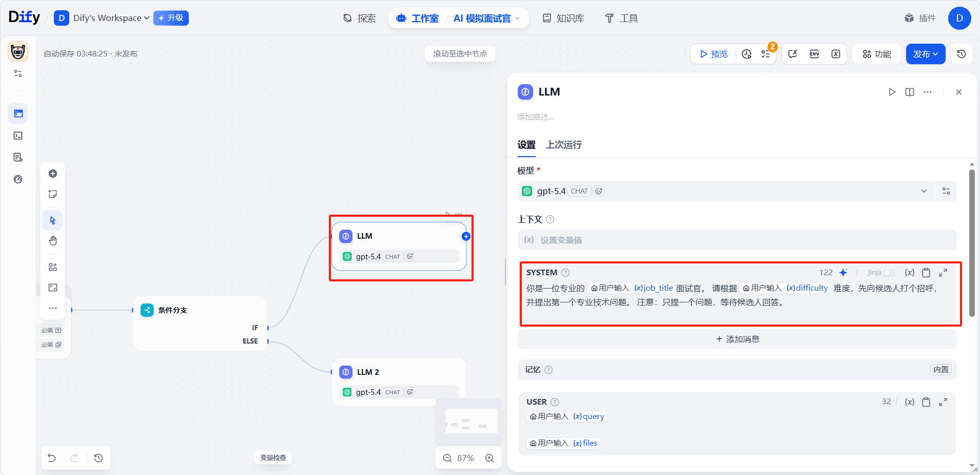
Task: Copy the SYSTEM prompt content
Action: point(926,273)
